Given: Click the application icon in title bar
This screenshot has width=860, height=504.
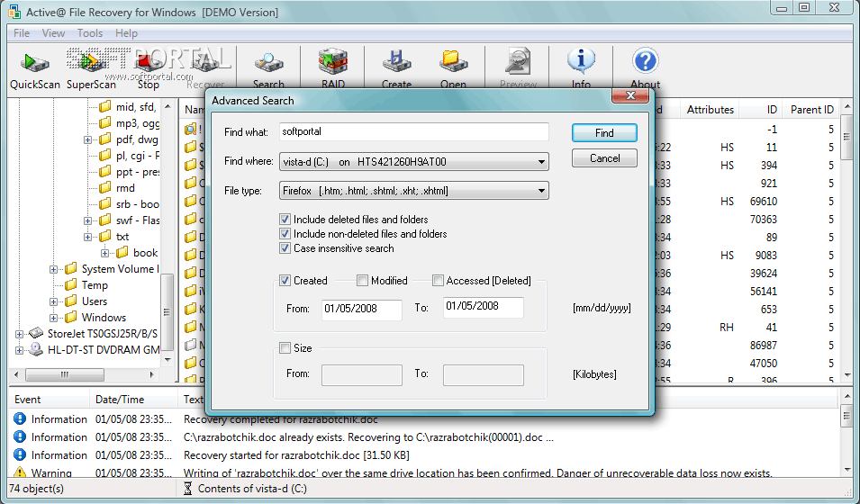Looking at the screenshot, I should click(14, 12).
